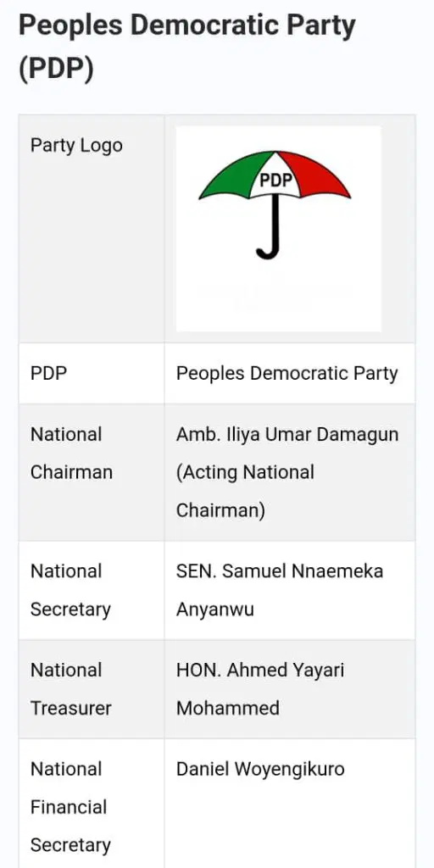The width and height of the screenshot is (434, 868).
Task: Click the PDP text on the umbrella
Action: pyautogui.click(x=275, y=181)
